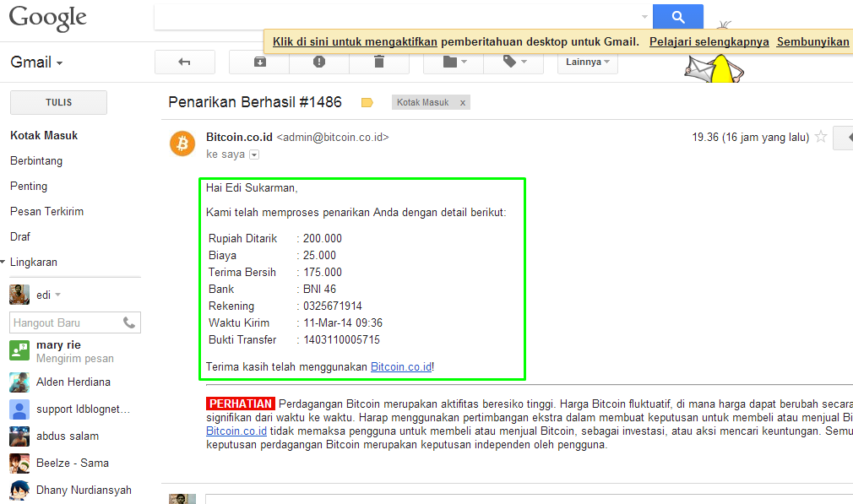The height and width of the screenshot is (504, 853).
Task: Show details dropdown next to ke saya
Action: [x=254, y=155]
